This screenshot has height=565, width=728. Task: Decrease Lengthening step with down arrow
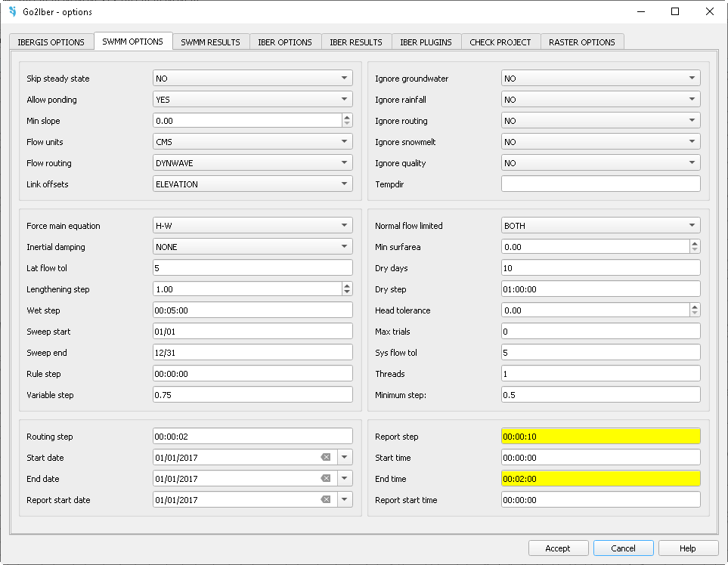[347, 292]
